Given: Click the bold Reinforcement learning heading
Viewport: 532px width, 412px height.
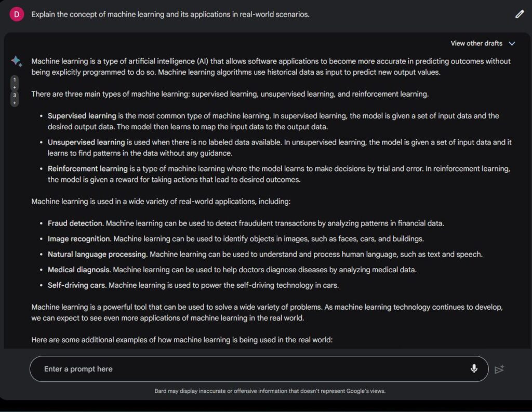Looking at the screenshot, I should click(87, 169).
